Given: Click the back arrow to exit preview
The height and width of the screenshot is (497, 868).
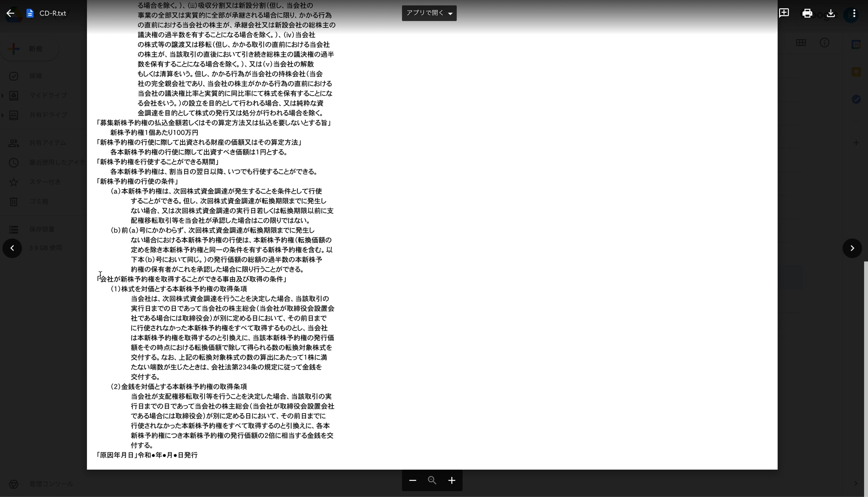Looking at the screenshot, I should pos(10,13).
